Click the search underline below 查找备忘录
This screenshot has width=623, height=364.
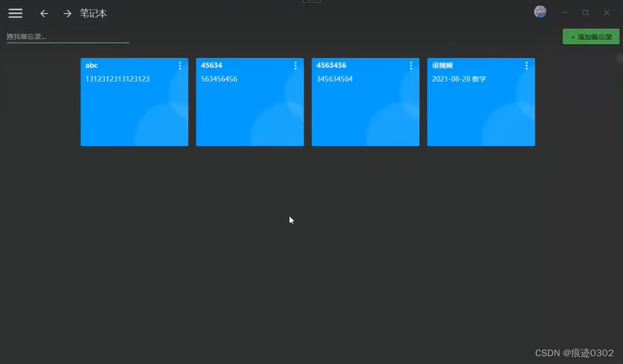click(67, 43)
